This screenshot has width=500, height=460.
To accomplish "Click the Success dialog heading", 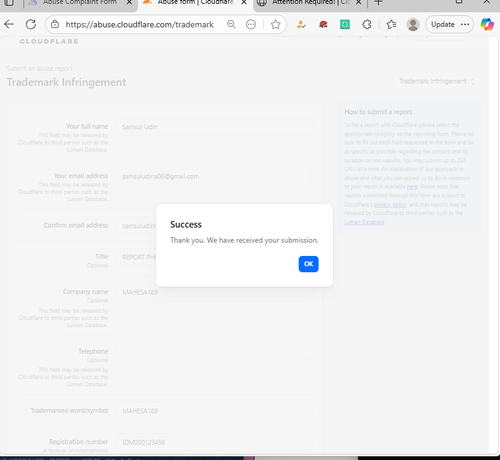I will pyautogui.click(x=186, y=224).
